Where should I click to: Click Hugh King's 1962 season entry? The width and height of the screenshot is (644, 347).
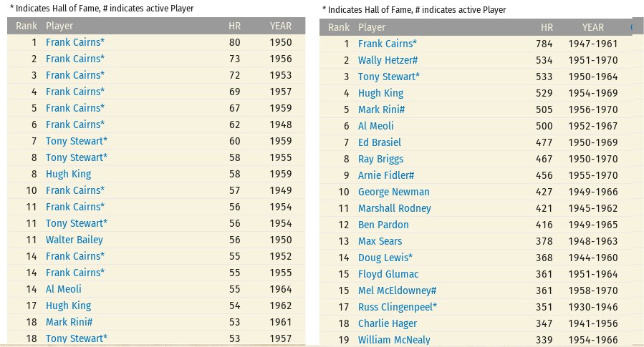(x=68, y=306)
